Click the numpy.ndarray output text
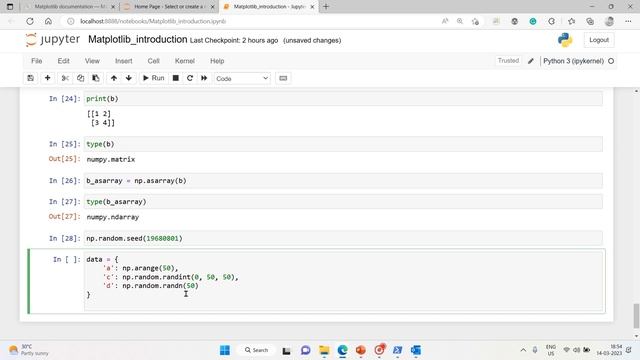The height and width of the screenshot is (360, 640). [x=113, y=217]
